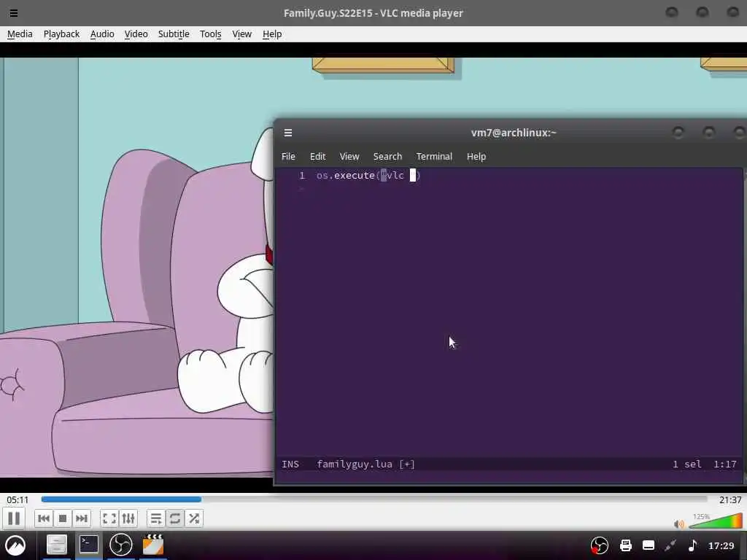This screenshot has height=560, width=747.
Task: Click the INS mode indicator
Action: [x=290, y=464]
